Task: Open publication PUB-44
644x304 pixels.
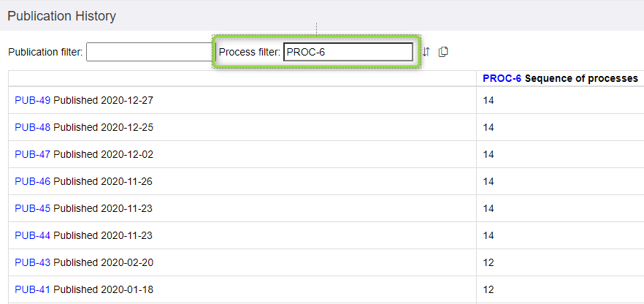Action: [x=32, y=235]
